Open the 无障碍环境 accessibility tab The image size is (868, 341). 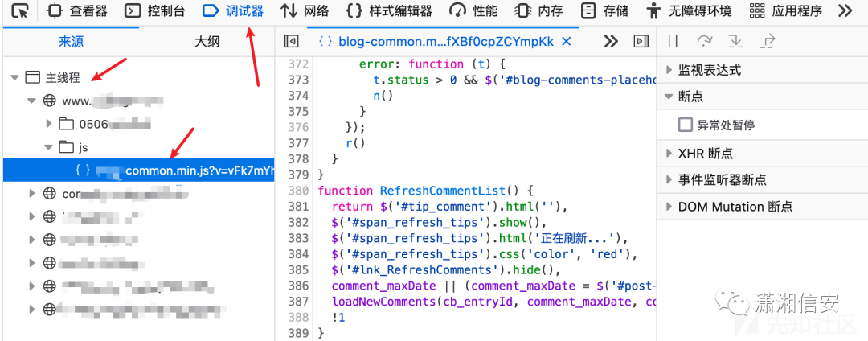point(690,10)
